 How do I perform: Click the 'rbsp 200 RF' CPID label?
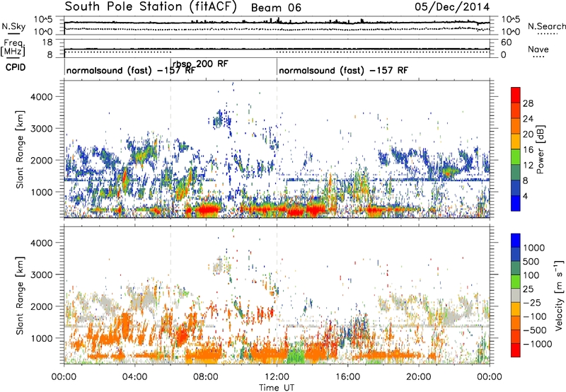point(200,64)
